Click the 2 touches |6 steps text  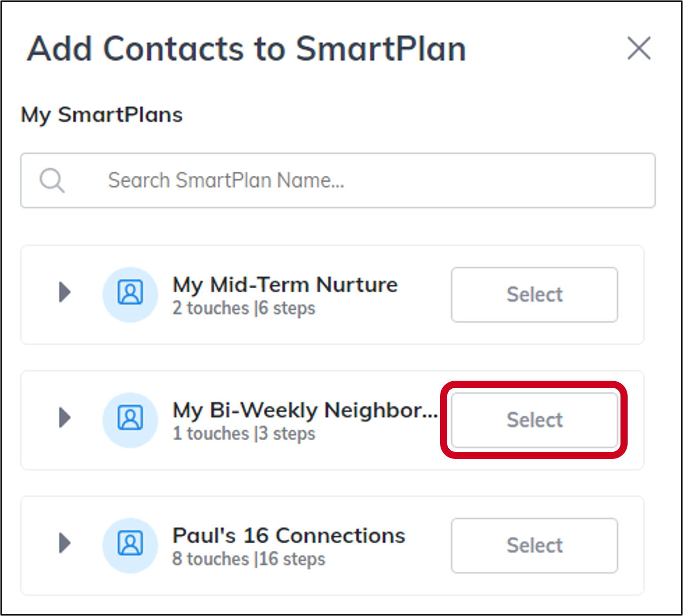(244, 308)
